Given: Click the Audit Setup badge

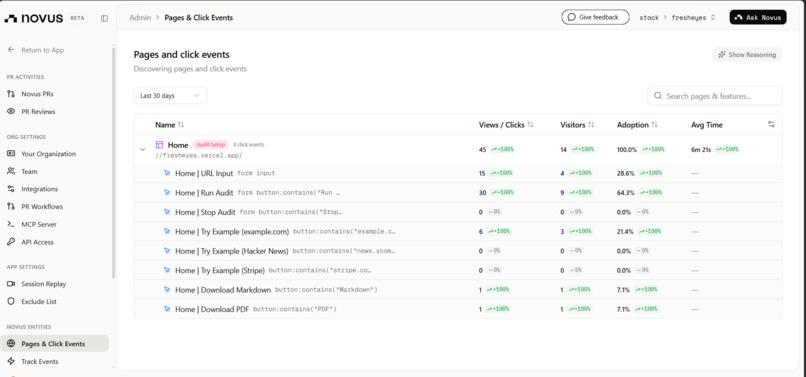Looking at the screenshot, I should click(x=211, y=145).
